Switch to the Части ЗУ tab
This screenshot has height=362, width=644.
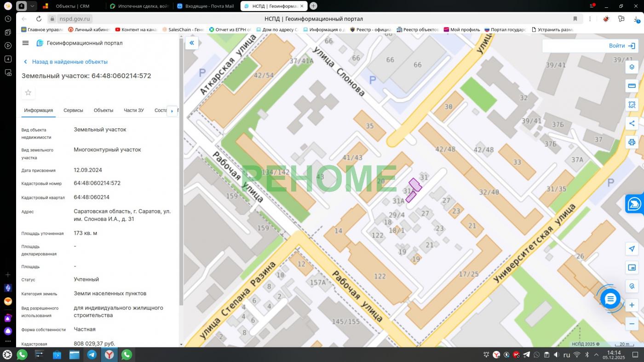[134, 110]
